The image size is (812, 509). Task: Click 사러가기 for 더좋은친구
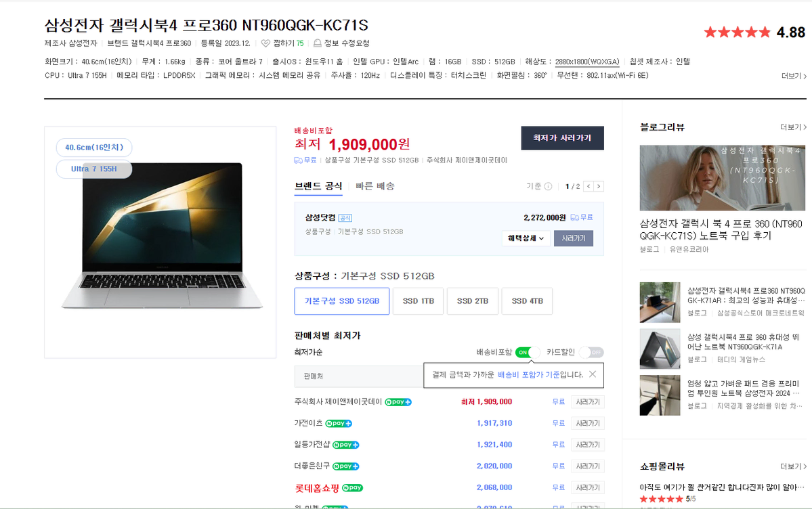(x=588, y=466)
